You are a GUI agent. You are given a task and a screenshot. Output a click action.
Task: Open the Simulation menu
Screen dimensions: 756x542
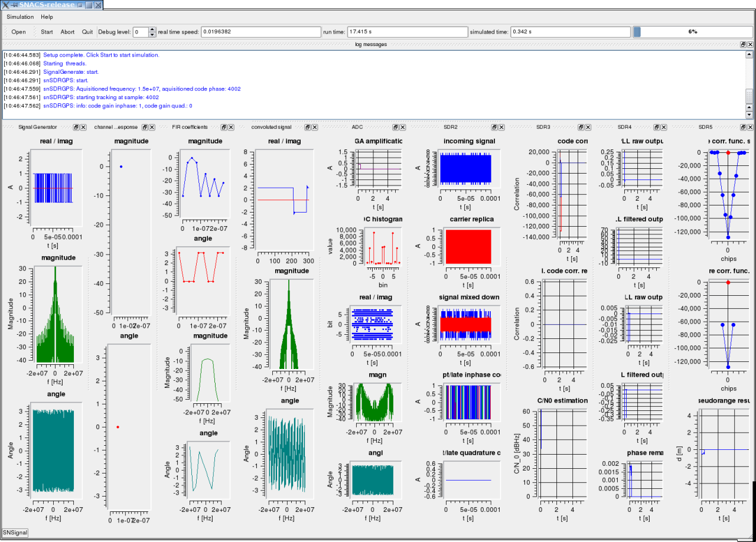(x=20, y=17)
